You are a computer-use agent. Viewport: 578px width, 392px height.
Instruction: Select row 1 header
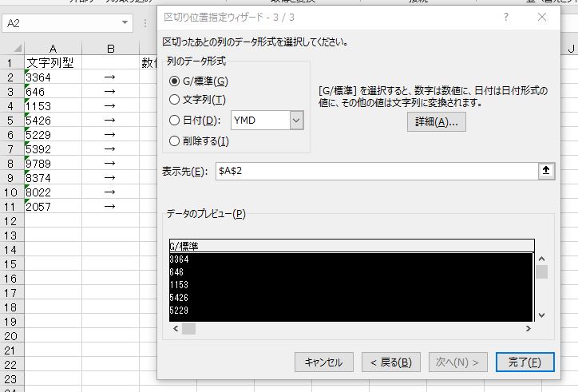pos(11,63)
